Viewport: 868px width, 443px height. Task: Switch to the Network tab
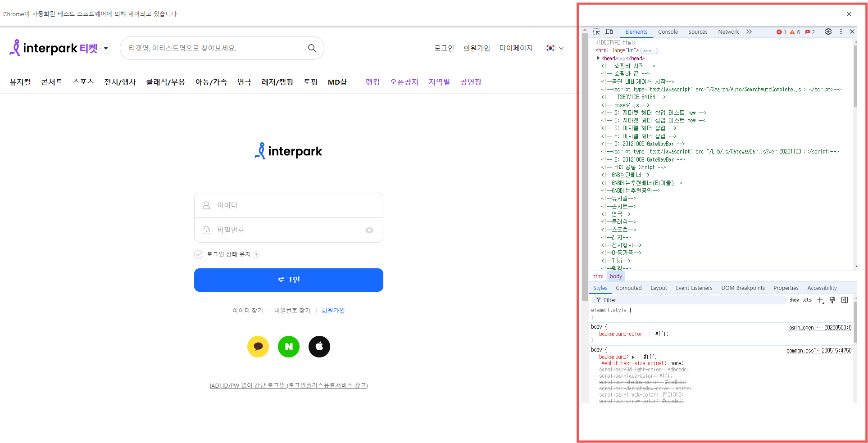click(728, 32)
